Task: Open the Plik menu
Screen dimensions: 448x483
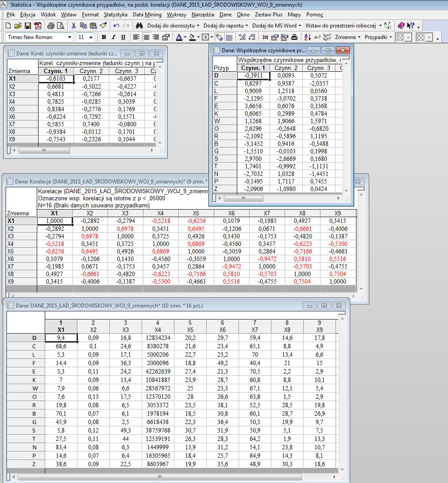Action: (11, 15)
